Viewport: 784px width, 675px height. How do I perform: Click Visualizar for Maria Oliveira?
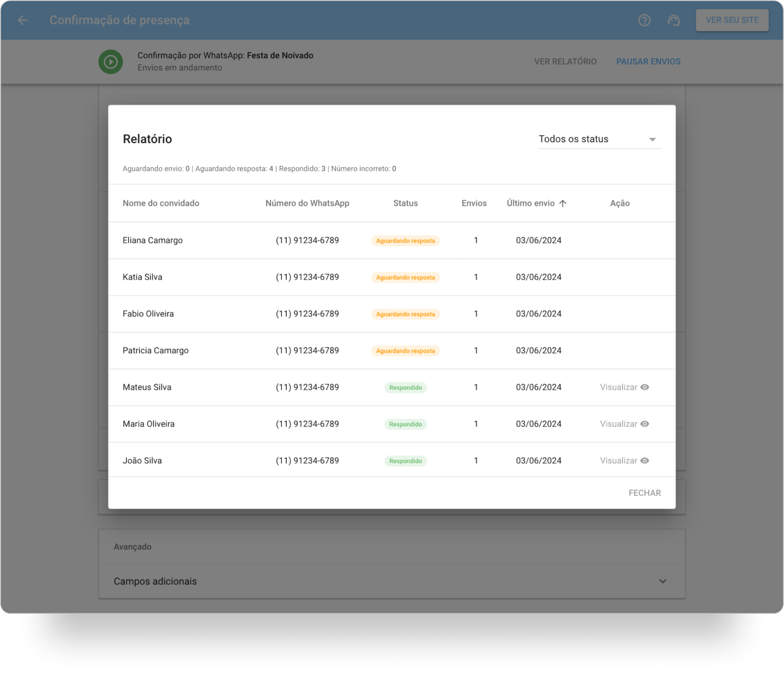tap(624, 424)
